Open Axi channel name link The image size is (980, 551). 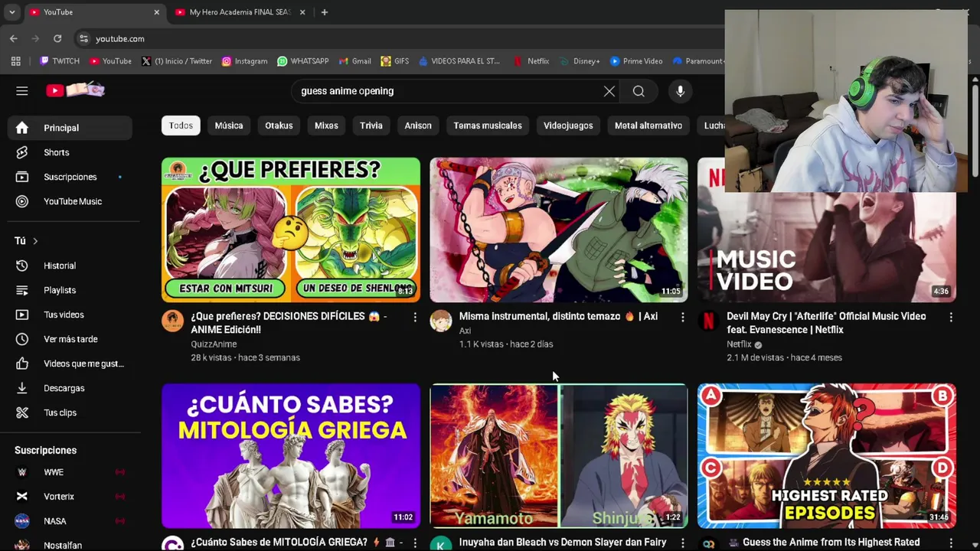tap(465, 331)
